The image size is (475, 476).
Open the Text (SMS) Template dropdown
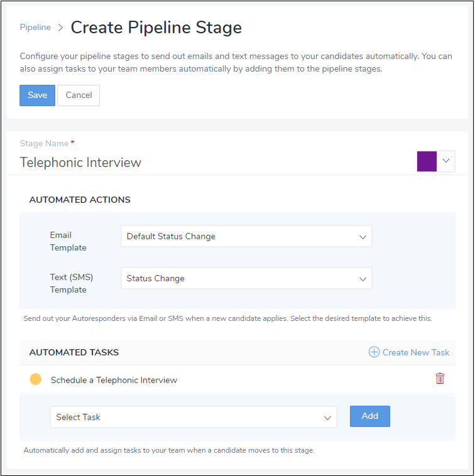246,279
